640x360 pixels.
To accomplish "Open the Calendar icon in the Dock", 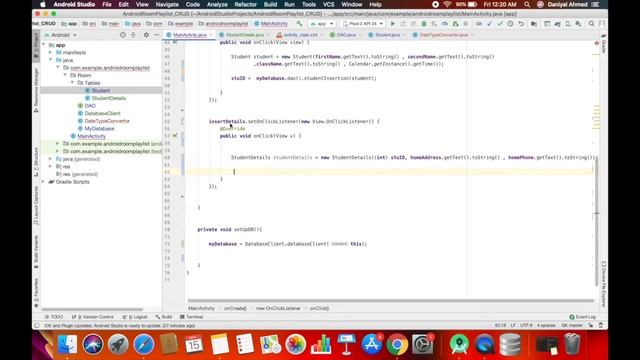I will (x=194, y=344).
